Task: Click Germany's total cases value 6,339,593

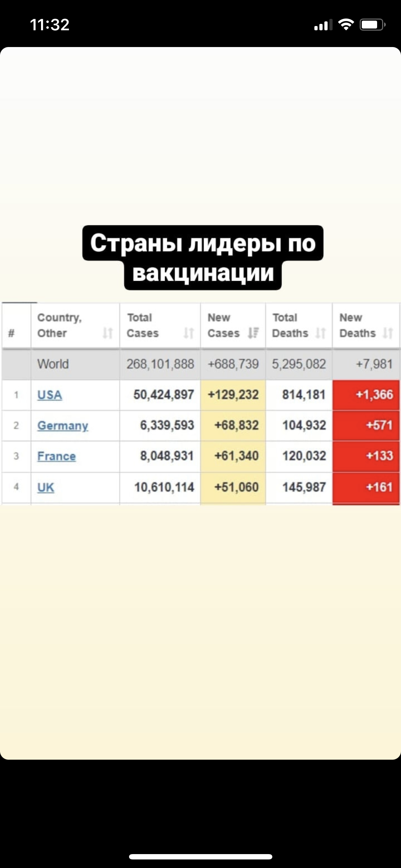Action: [167, 425]
